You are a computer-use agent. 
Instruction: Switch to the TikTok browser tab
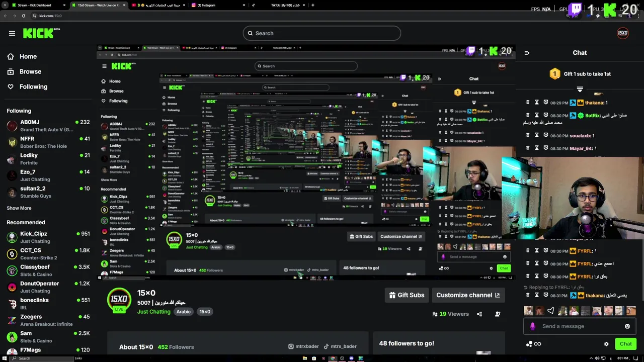278,5
